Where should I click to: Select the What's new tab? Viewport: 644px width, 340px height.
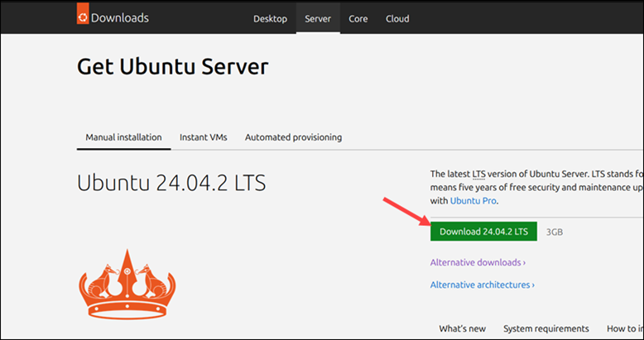coord(463,329)
